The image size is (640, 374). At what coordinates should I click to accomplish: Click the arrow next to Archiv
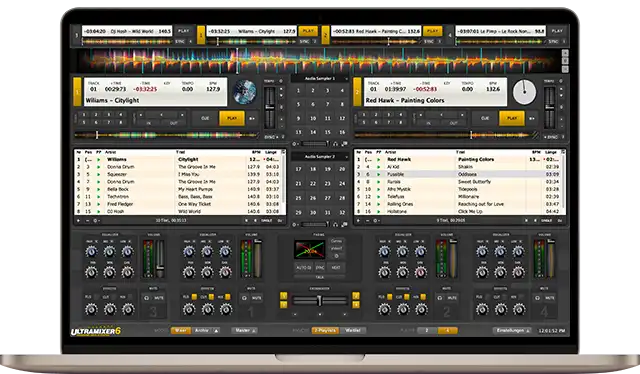(x=216, y=330)
